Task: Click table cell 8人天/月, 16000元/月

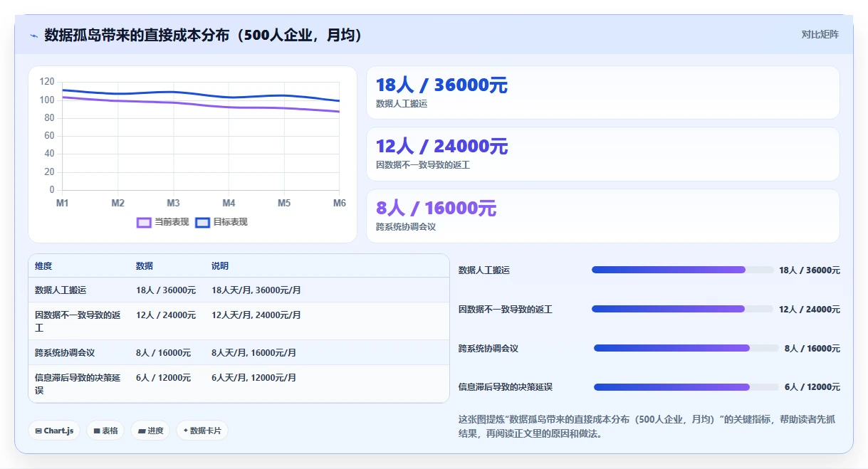Action: coord(254,353)
